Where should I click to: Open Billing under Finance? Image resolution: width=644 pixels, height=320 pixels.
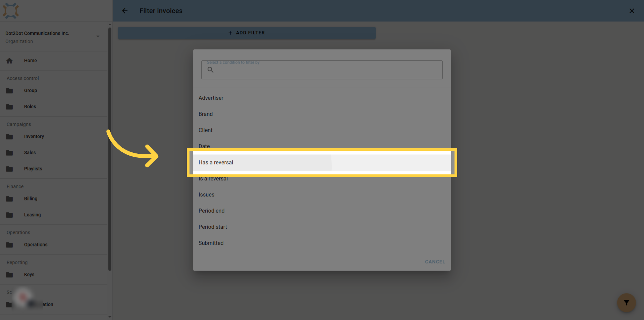[54, 199]
